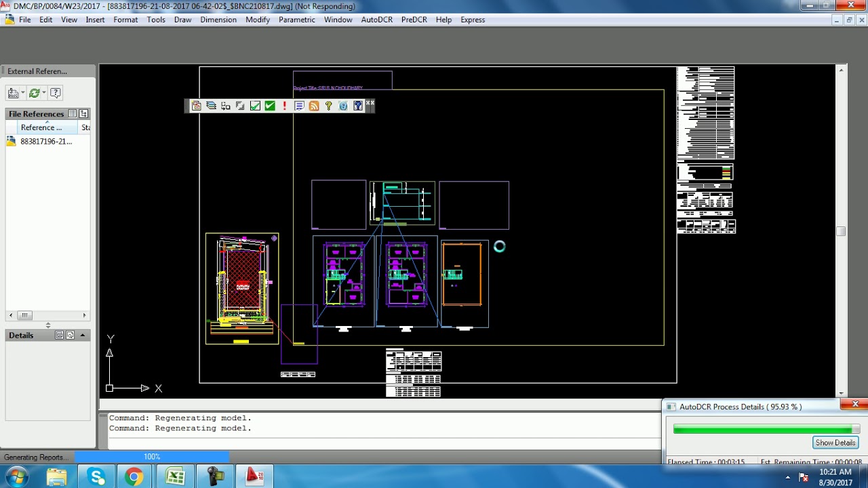Click the round blue question mark icon
Image resolution: width=868 pixels, height=488 pixels.
[343, 106]
